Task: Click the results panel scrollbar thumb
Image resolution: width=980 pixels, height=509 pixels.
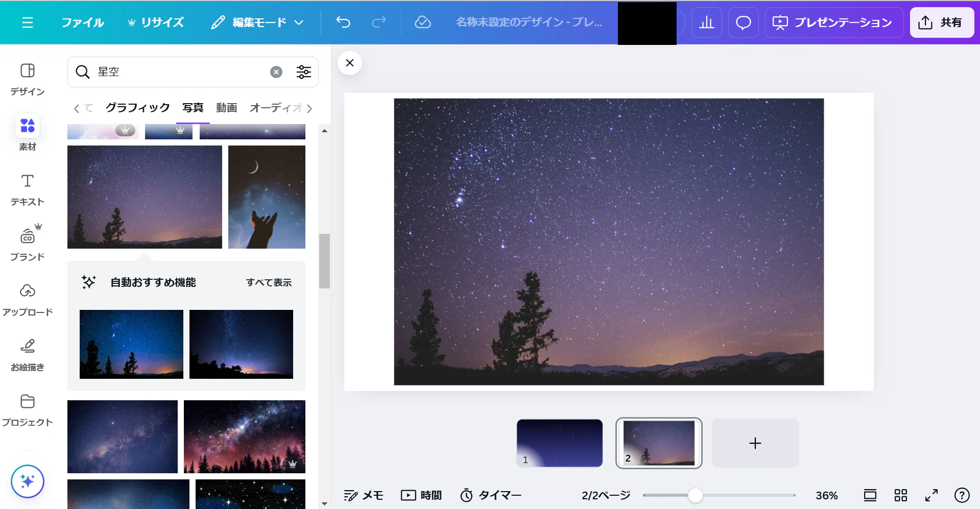Action: [x=324, y=261]
